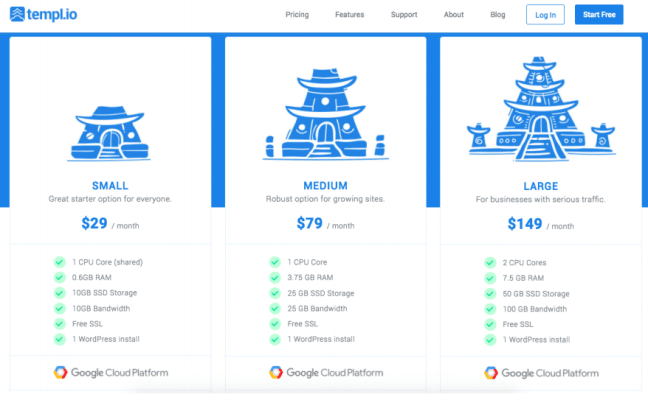Viewport: 648px width, 400px height.
Task: Click Google Cloud Platform logo under Small plan
Action: [111, 372]
